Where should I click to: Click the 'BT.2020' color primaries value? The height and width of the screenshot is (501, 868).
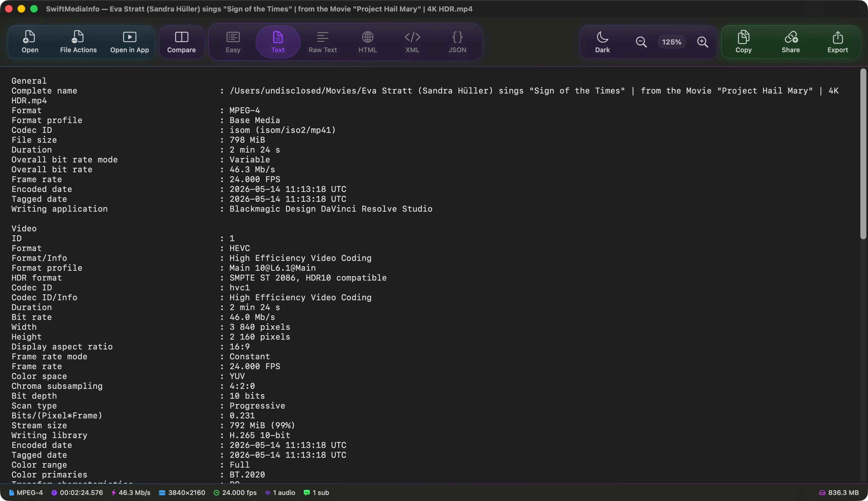247,475
